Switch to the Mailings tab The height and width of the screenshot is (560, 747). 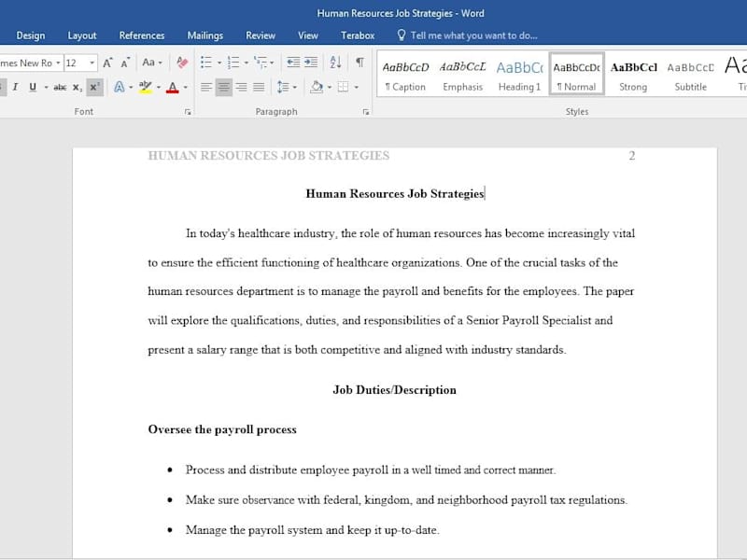(x=204, y=35)
